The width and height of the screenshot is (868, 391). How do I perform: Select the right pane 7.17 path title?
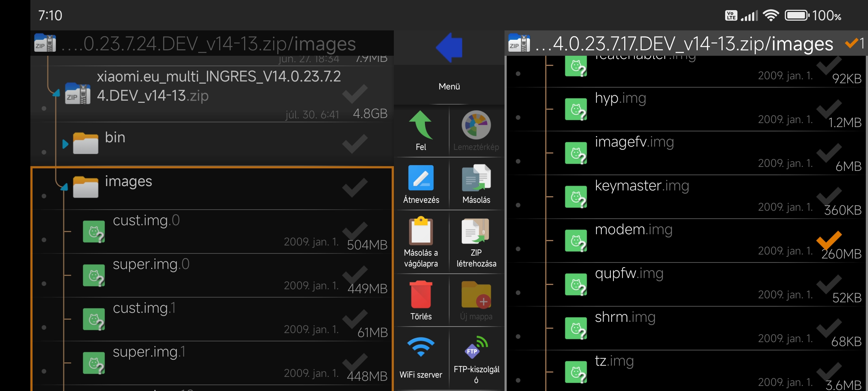pos(684,44)
